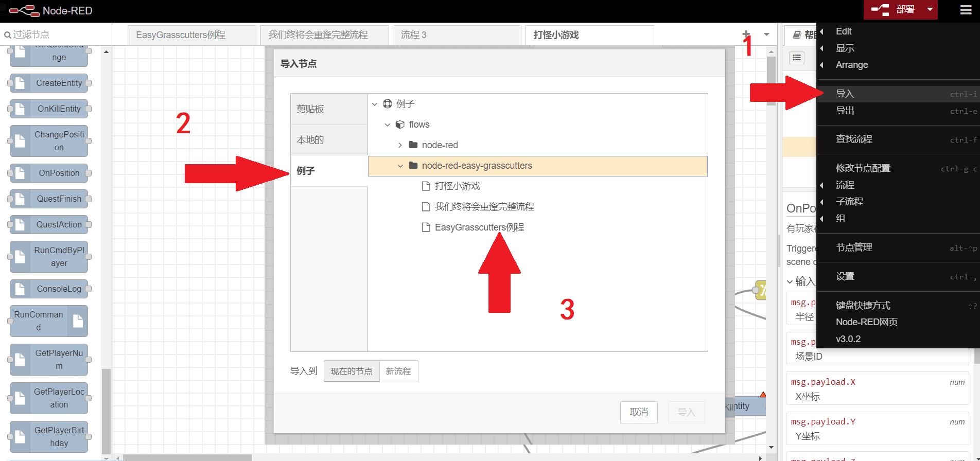Open the flow list dropdown arrow

(x=766, y=34)
